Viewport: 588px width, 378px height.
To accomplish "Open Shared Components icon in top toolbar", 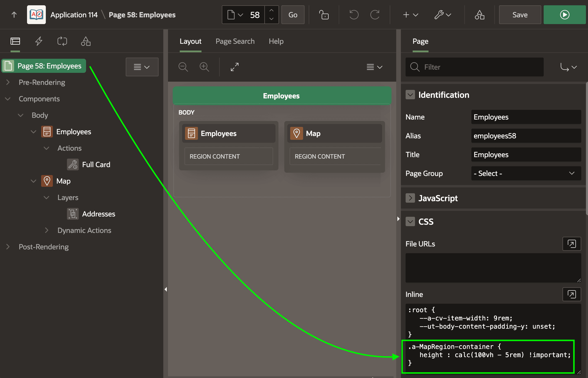I will (479, 15).
